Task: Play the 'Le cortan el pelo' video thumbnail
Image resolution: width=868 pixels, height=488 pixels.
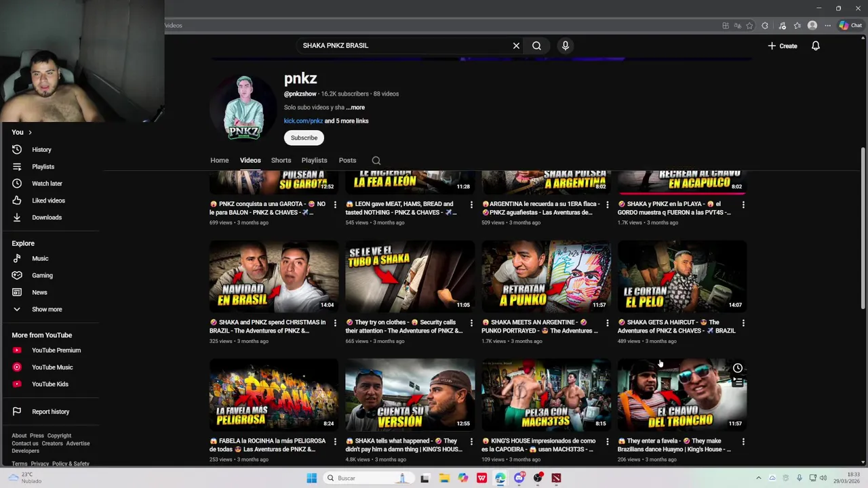Action: point(682,277)
